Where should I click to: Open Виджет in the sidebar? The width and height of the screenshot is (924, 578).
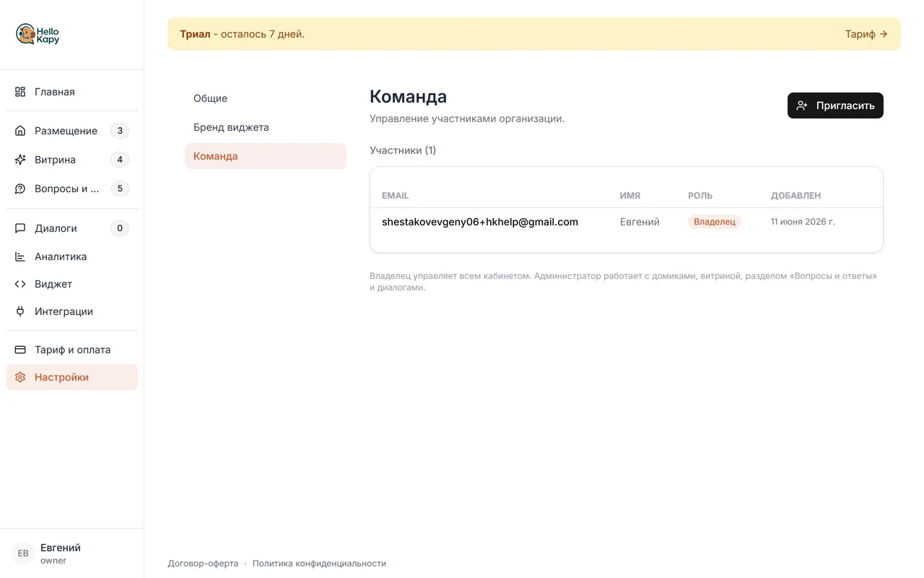pyautogui.click(x=71, y=284)
